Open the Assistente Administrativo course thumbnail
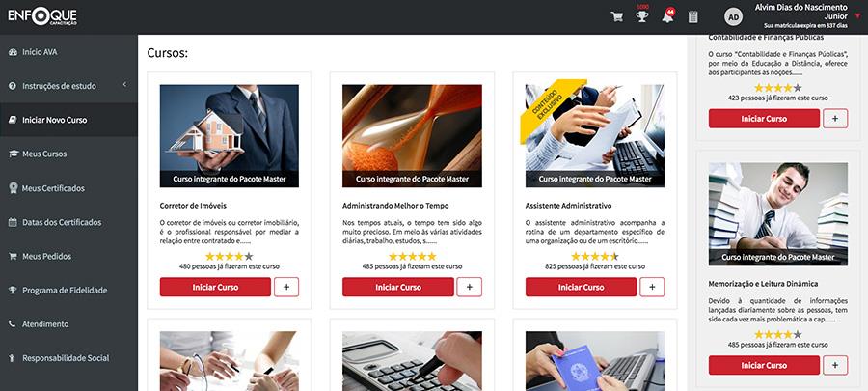868x391 pixels. tap(595, 136)
